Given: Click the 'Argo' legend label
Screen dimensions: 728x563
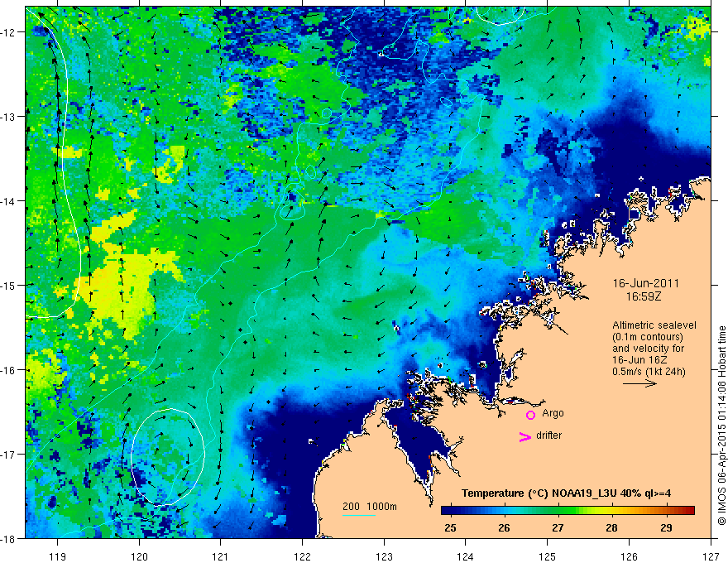Looking at the screenshot, I should click(x=553, y=413).
